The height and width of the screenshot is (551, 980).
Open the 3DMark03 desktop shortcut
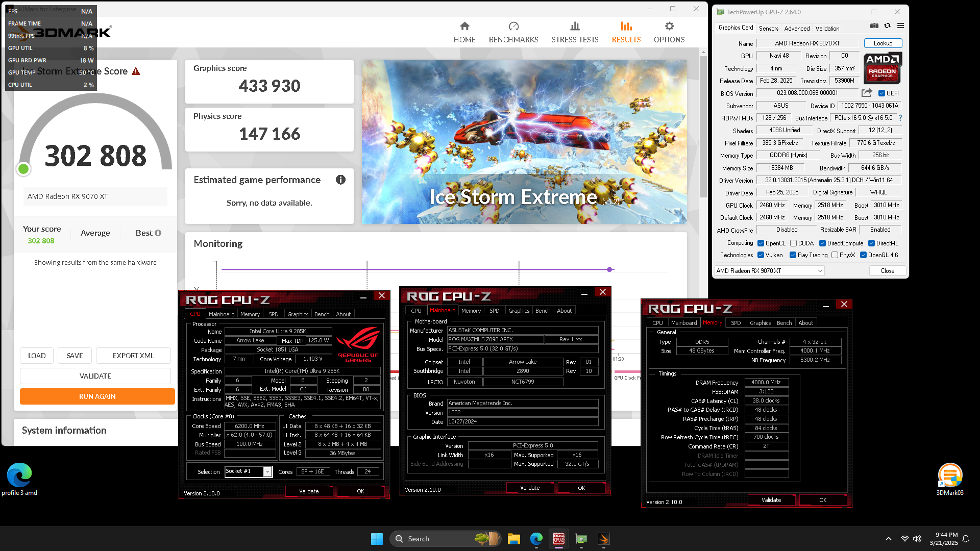click(950, 480)
